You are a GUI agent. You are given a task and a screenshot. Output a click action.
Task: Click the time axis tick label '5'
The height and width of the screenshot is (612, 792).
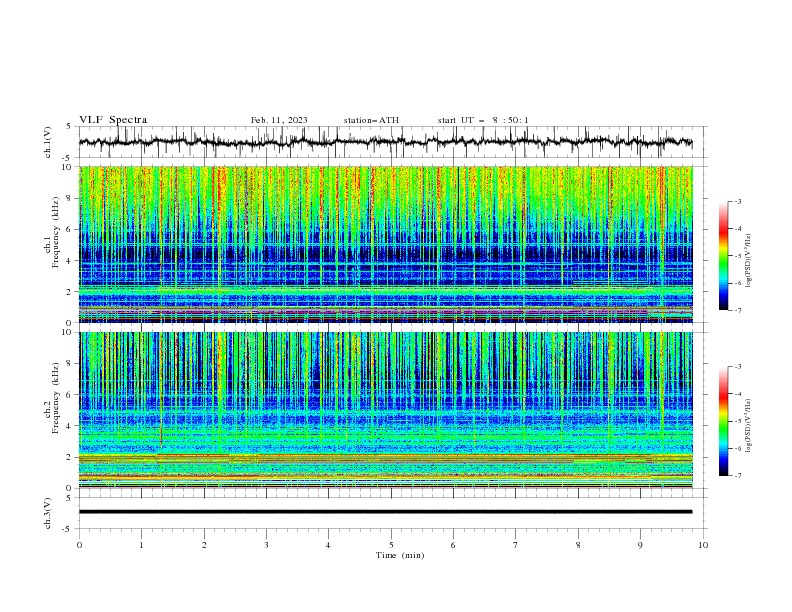[391, 545]
